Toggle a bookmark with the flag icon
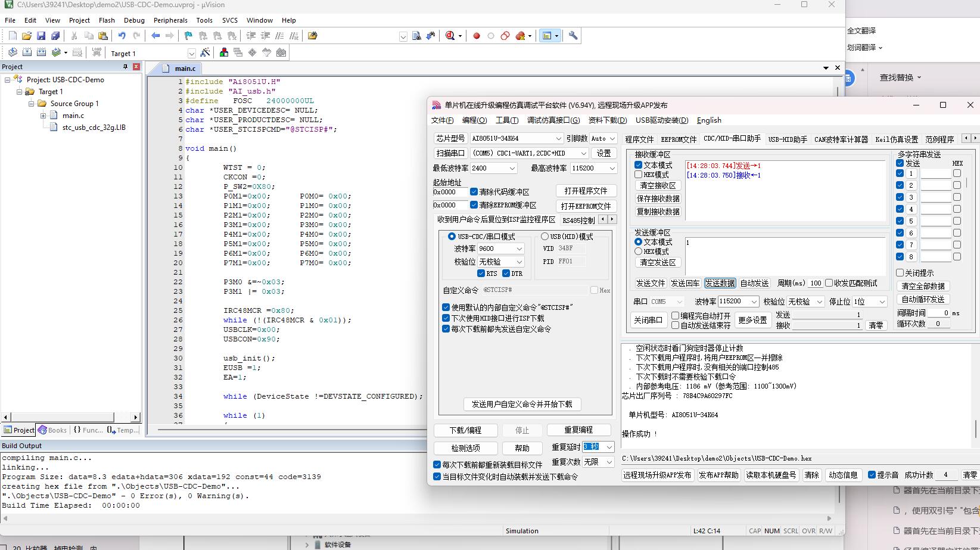The height and width of the screenshot is (550, 980). pyautogui.click(x=188, y=36)
